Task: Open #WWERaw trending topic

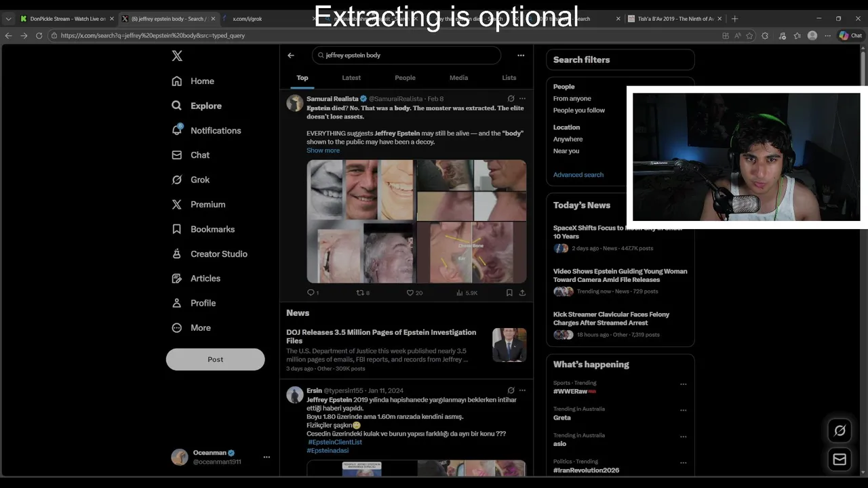Action: click(574, 392)
